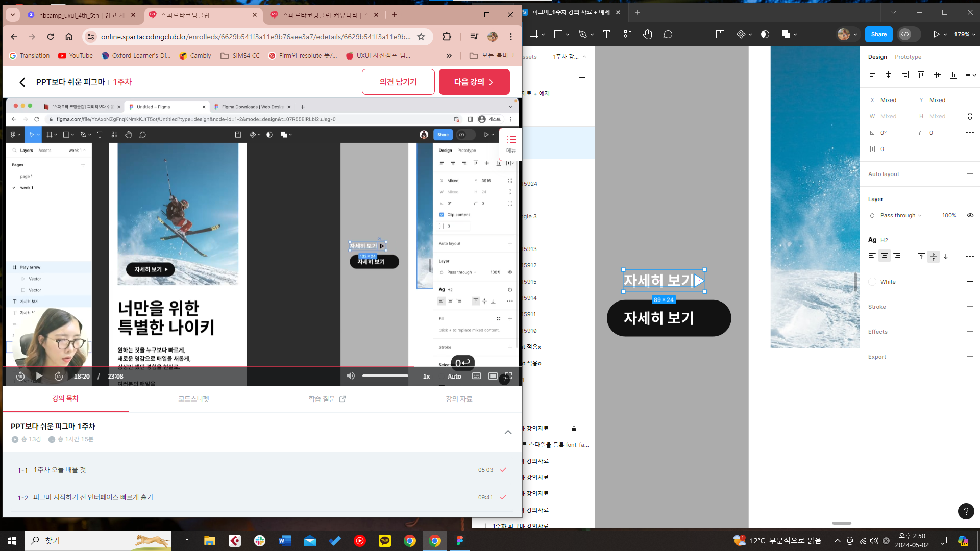980x551 pixels.
Task: Click the Align bottom icon in Design panel
Action: (x=954, y=75)
